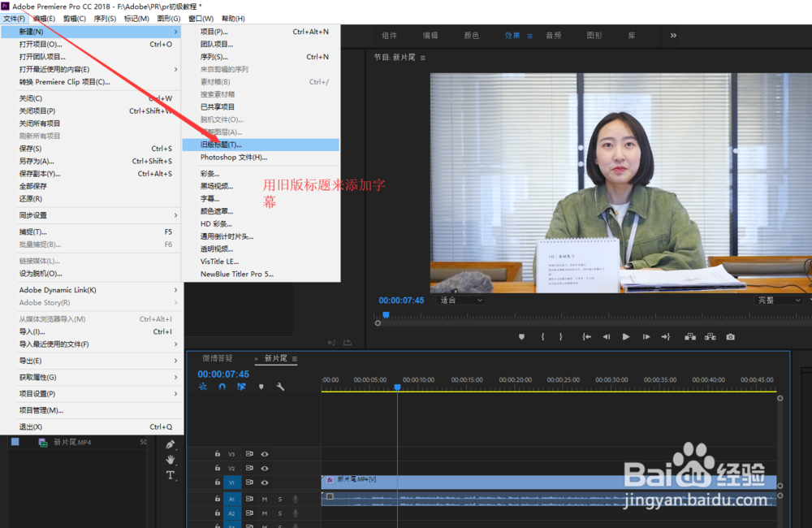Toggle nest sequence option in timeline

tap(202, 387)
